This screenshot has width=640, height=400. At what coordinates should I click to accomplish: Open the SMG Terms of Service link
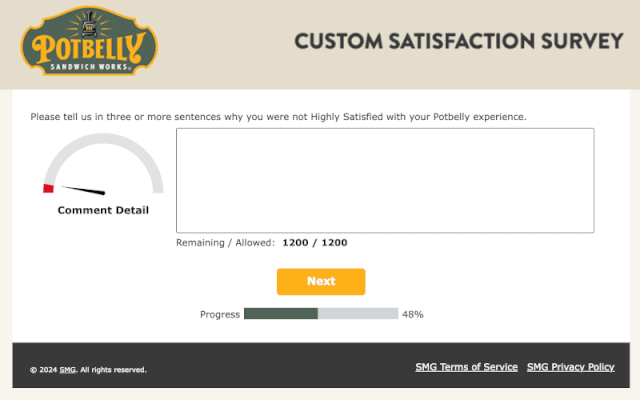point(467,367)
